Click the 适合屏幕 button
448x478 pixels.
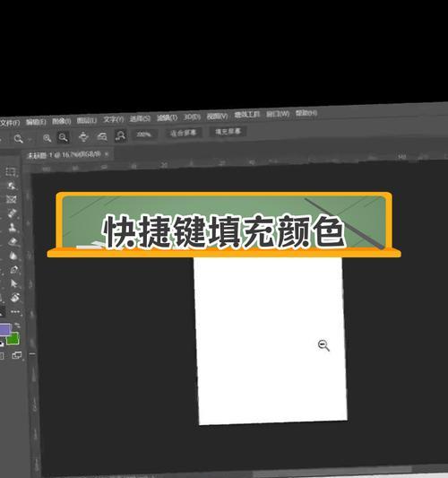coord(183,133)
